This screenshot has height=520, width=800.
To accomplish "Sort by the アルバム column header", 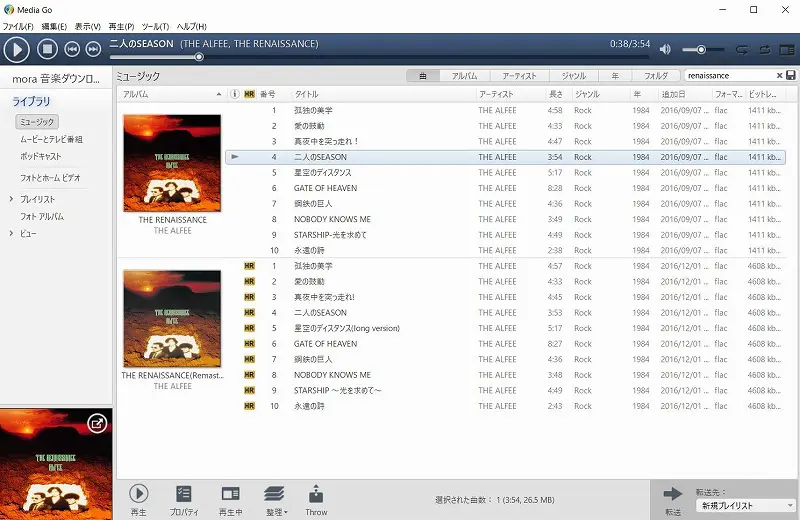I will (172, 94).
